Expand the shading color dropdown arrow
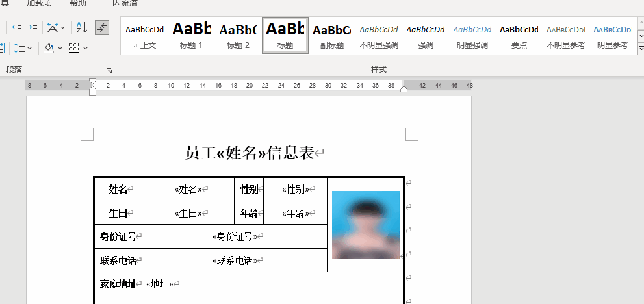 point(60,48)
